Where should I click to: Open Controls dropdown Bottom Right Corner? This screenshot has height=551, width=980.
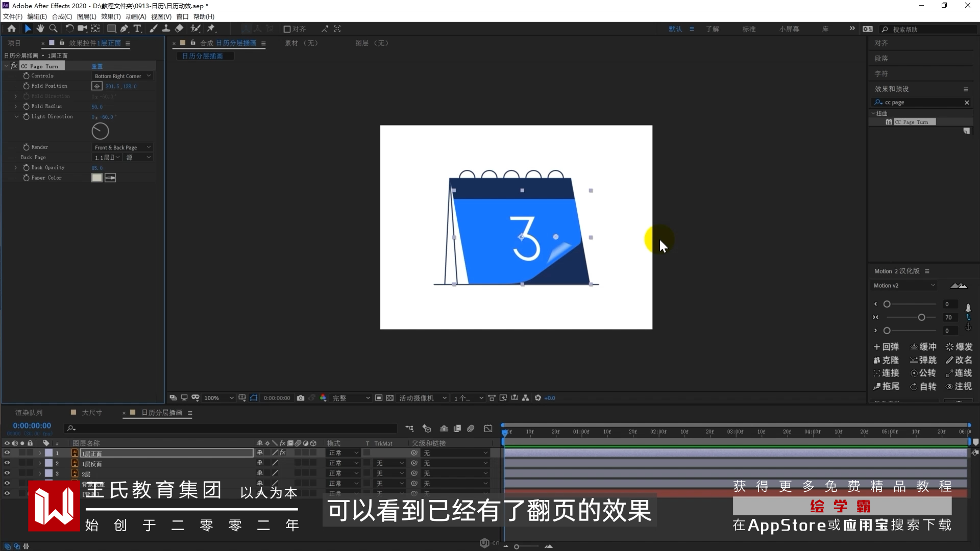(122, 76)
